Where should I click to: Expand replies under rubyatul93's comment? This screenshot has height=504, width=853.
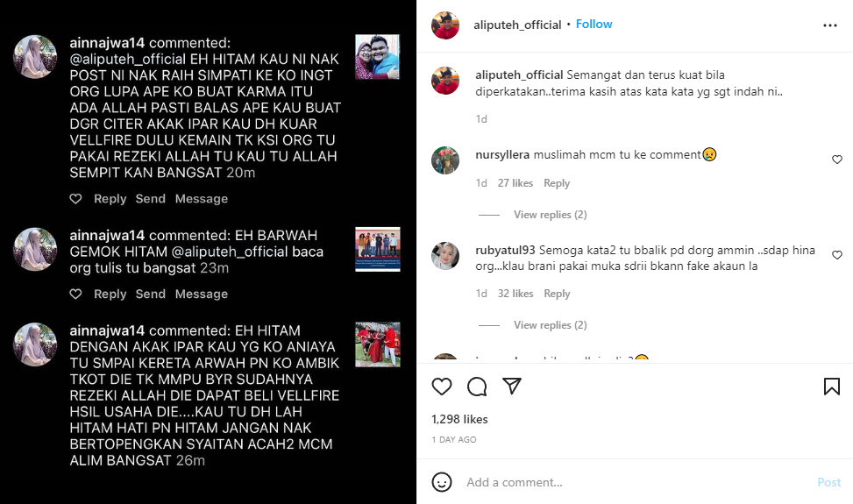(x=550, y=325)
